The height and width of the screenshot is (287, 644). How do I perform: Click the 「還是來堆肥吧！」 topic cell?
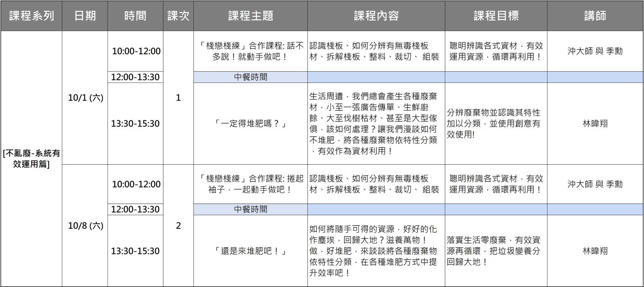click(x=251, y=251)
